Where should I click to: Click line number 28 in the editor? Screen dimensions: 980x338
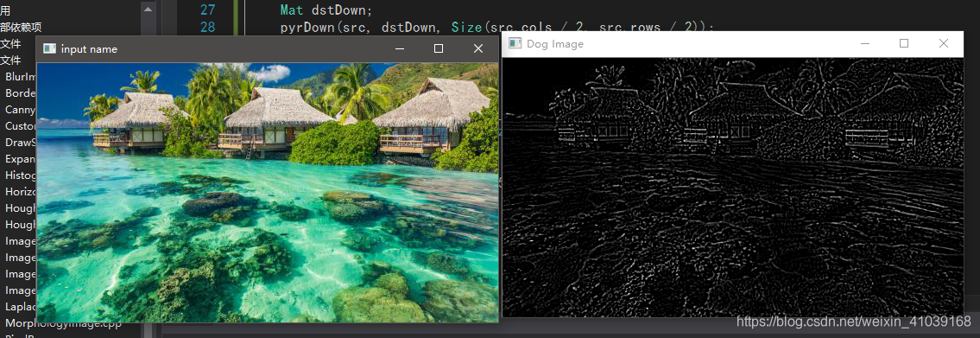click(x=207, y=27)
